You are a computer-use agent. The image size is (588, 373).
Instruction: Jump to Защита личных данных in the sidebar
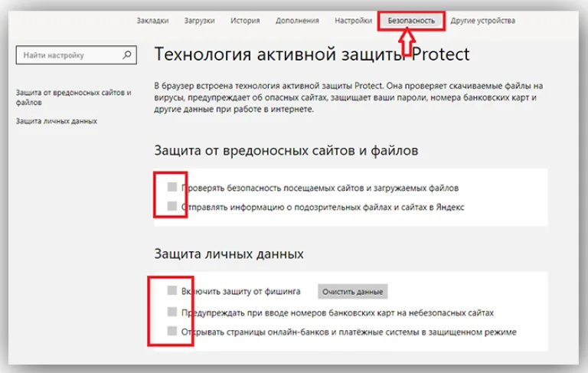pos(56,121)
